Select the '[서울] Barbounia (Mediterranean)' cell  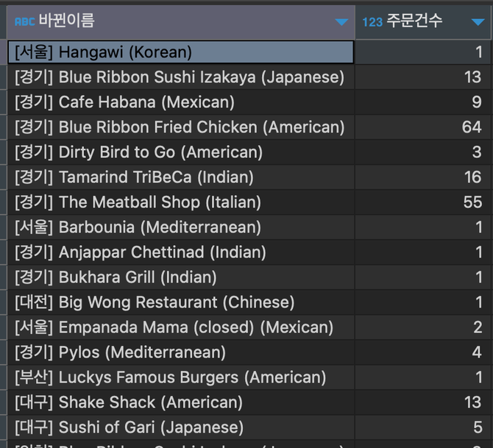[x=181, y=227]
